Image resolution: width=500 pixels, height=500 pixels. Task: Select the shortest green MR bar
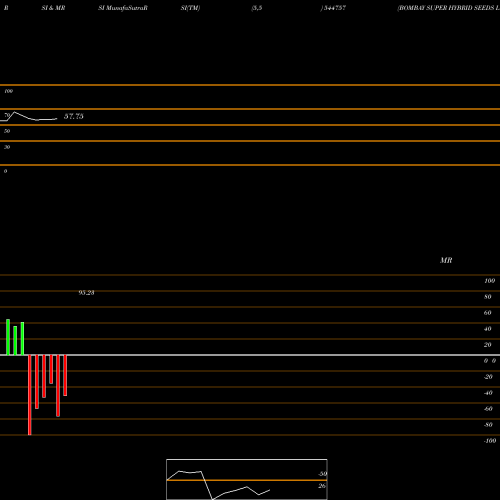coord(15,341)
